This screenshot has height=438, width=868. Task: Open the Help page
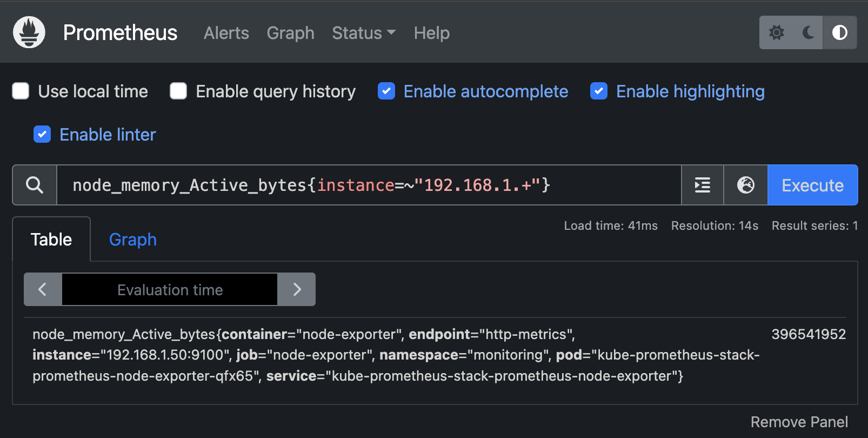pyautogui.click(x=432, y=33)
